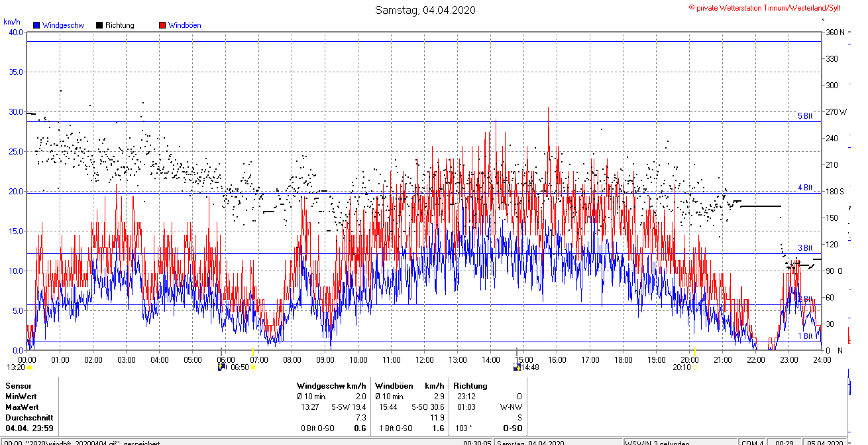
Task: Click the red Windböen legend color square
Action: (162, 25)
